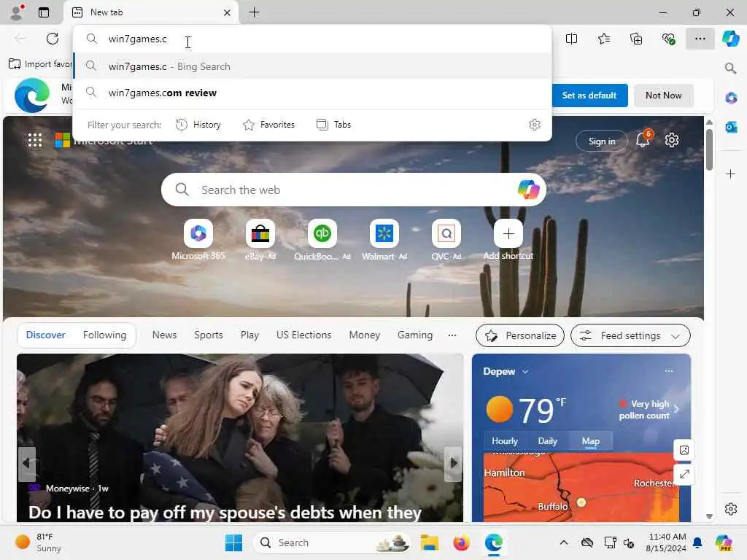Image resolution: width=747 pixels, height=560 pixels.
Task: Go to next news story arrow
Action: pyautogui.click(x=453, y=463)
